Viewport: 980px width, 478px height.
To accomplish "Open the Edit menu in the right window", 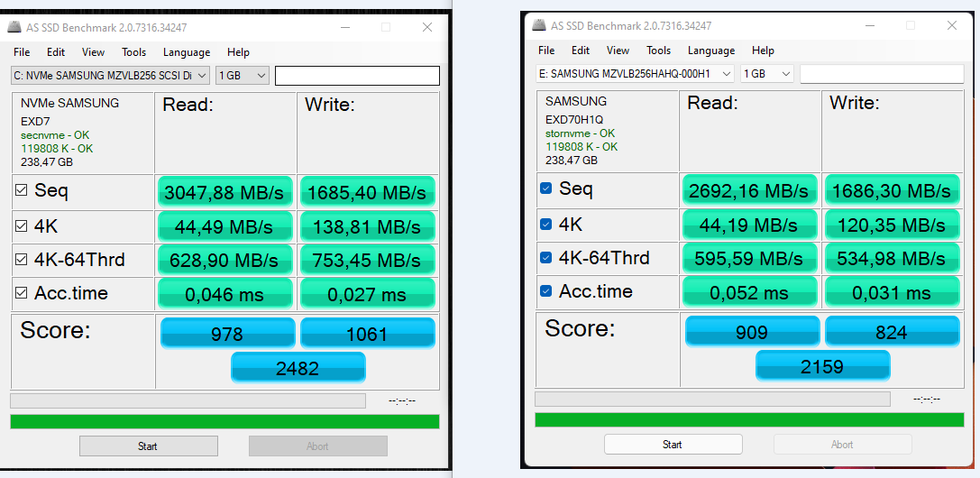I will pos(581,51).
